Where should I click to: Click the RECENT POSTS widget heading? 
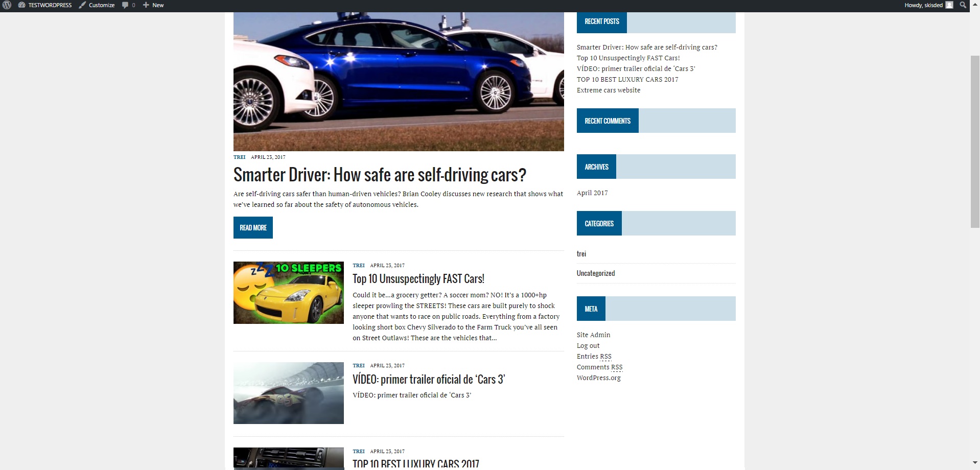tap(602, 21)
